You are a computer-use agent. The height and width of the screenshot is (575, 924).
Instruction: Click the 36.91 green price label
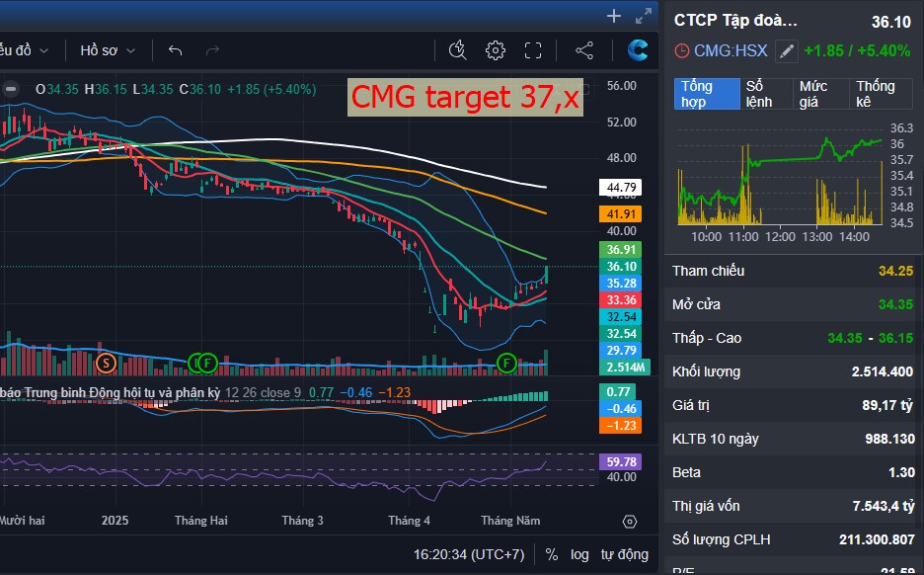(621, 249)
